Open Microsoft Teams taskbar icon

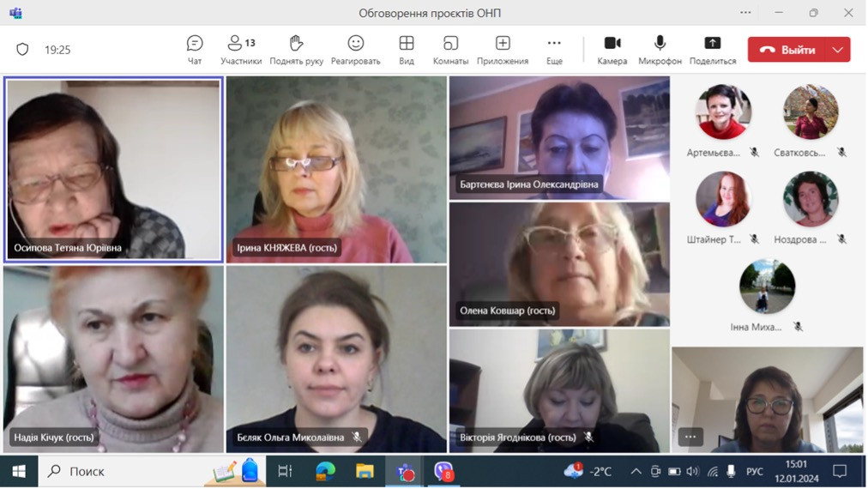pyautogui.click(x=405, y=471)
